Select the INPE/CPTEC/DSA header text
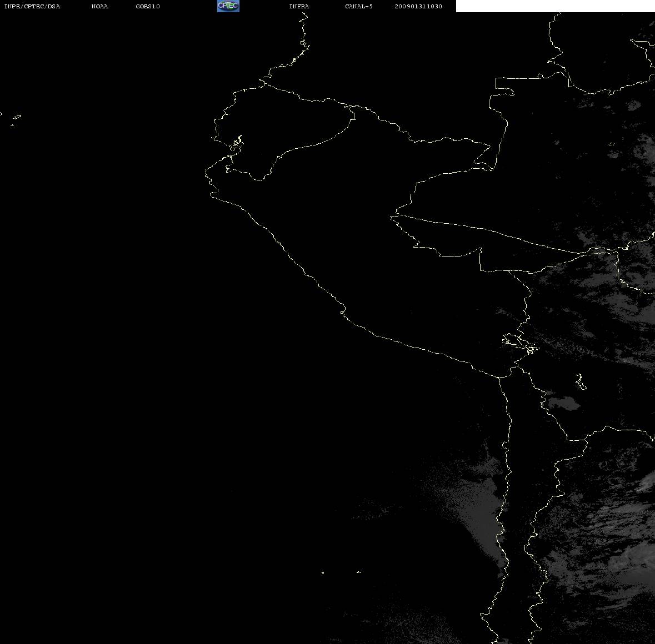 tap(32, 6)
